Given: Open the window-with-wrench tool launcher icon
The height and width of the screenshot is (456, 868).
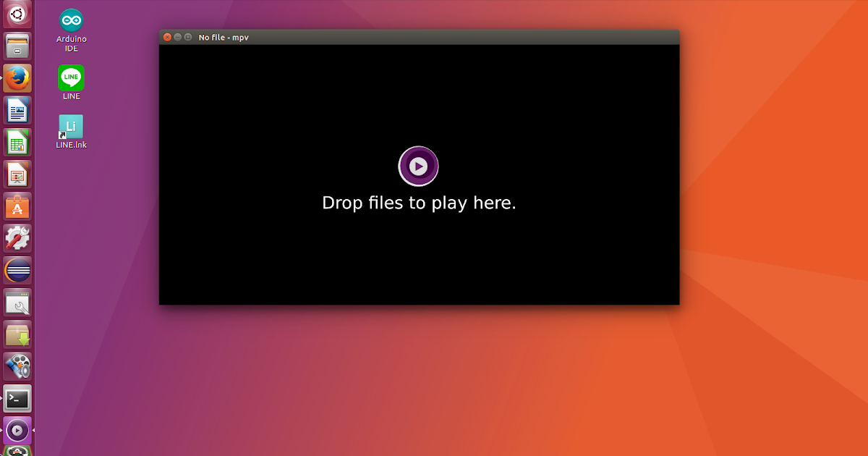Looking at the screenshot, I should click(17, 303).
